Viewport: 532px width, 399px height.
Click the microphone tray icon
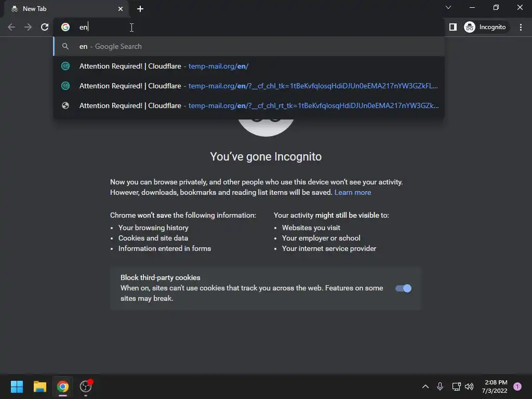pyautogui.click(x=440, y=387)
